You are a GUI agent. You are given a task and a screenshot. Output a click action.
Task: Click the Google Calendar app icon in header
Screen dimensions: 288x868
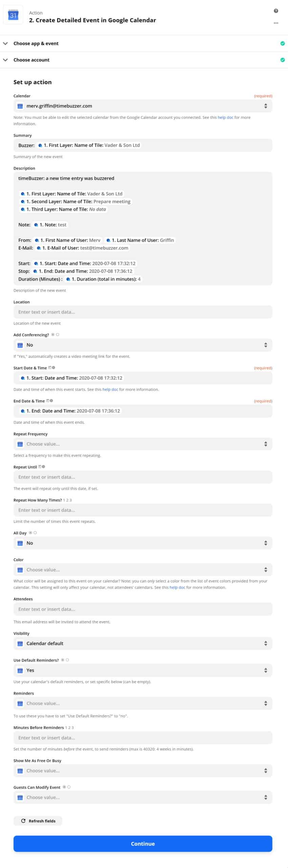(13, 15)
